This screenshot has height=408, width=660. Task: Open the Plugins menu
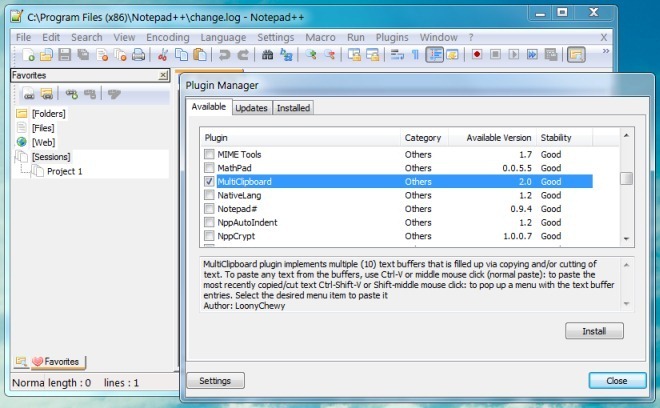[x=392, y=37]
